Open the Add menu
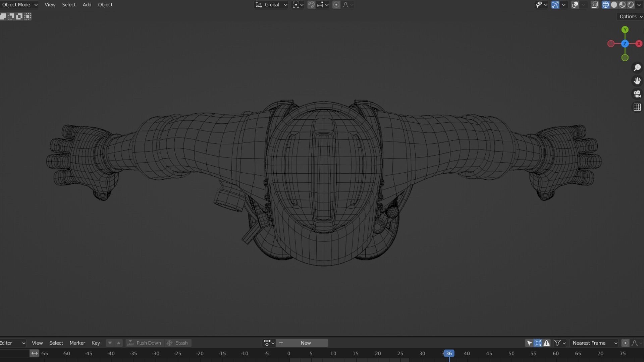644x362 pixels. click(x=87, y=5)
